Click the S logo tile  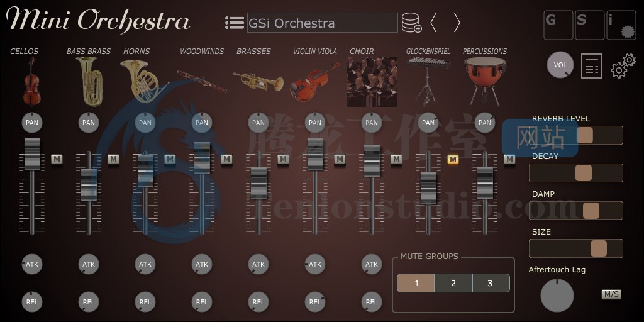click(x=590, y=25)
